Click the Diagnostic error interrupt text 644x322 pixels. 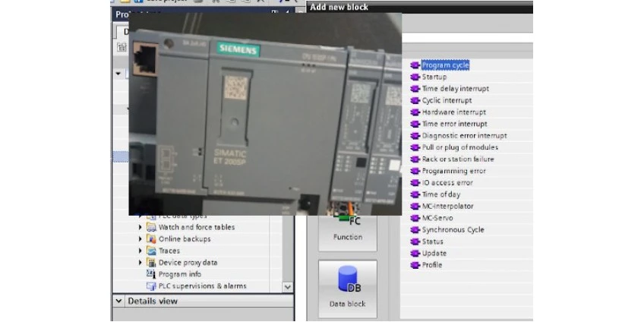pos(465,135)
